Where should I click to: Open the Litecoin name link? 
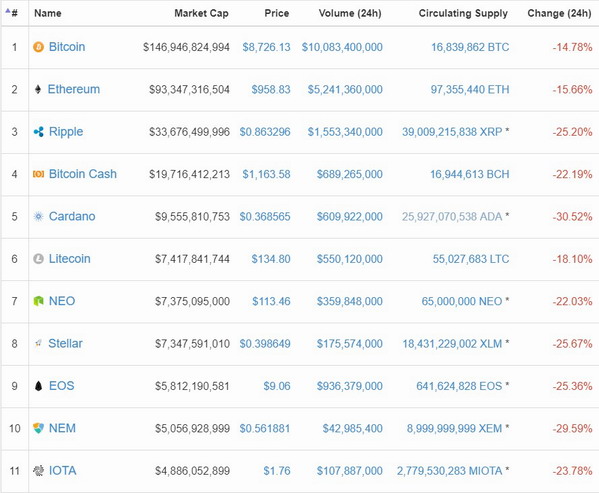[70, 259]
